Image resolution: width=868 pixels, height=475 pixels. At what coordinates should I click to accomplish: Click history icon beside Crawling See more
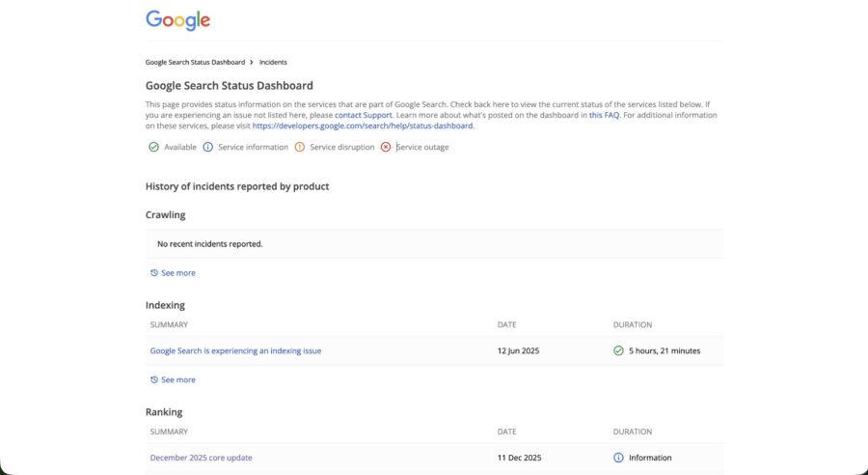154,272
